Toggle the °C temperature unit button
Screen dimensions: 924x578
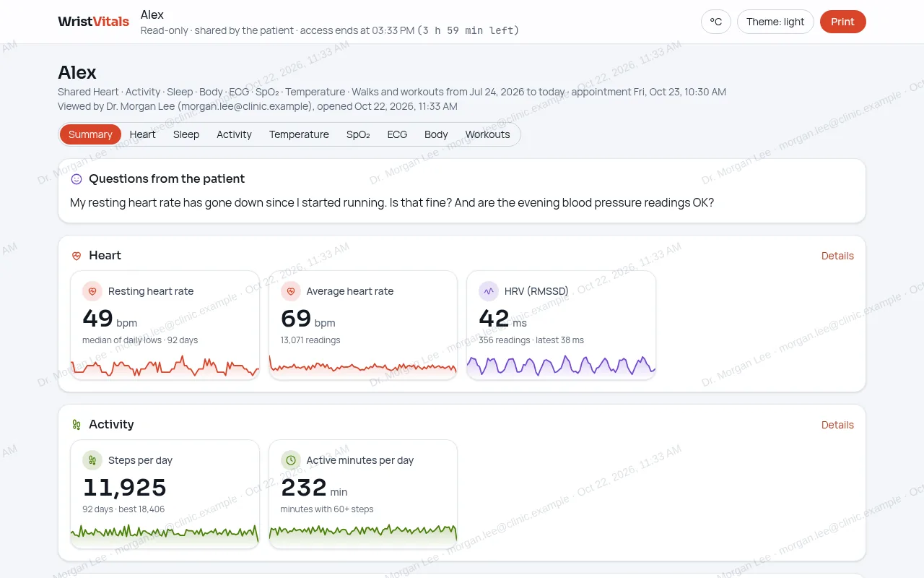point(716,22)
